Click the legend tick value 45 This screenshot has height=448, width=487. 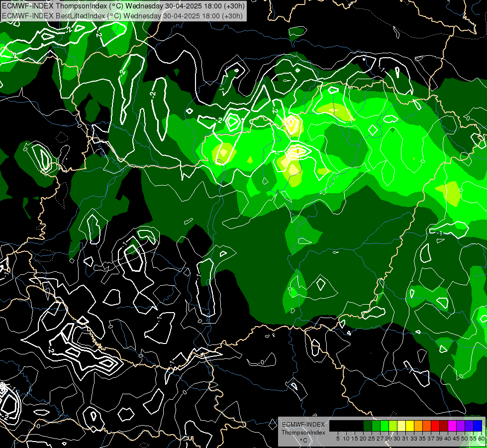[x=456, y=439]
